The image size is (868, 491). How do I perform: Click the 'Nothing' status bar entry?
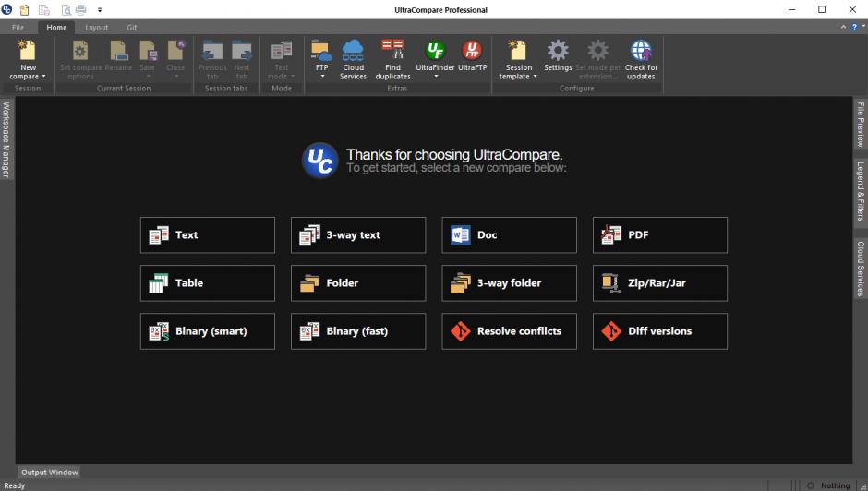pyautogui.click(x=835, y=485)
